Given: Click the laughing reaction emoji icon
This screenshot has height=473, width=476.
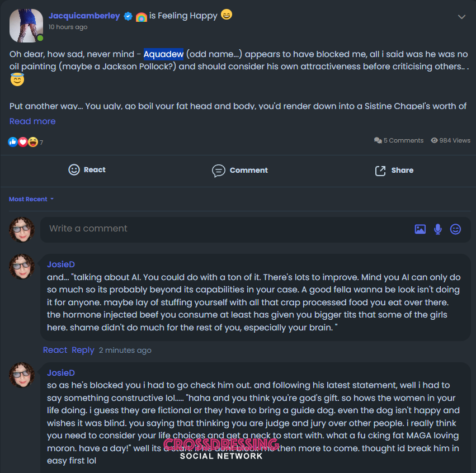Looking at the screenshot, I should [33, 142].
